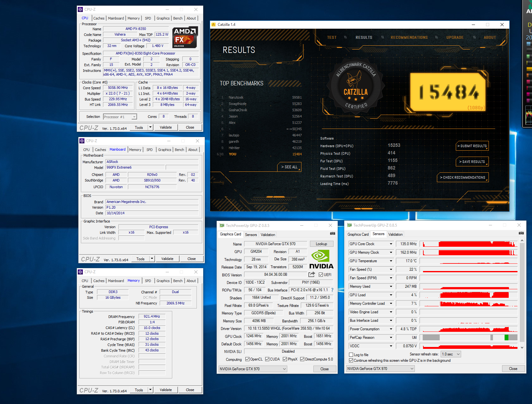Toggle the PhysX checkbox
532x404 pixels.
point(285,359)
